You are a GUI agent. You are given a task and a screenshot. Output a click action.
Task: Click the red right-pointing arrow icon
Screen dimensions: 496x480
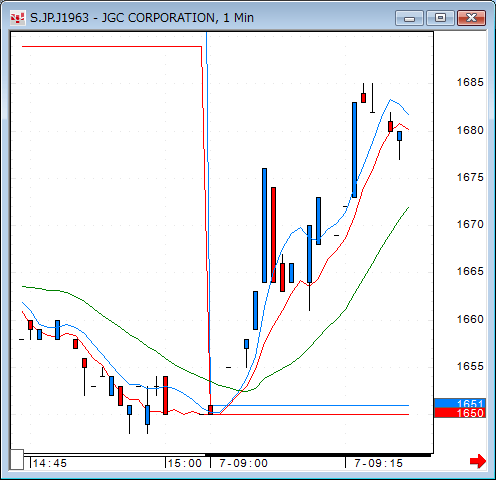[478, 461]
